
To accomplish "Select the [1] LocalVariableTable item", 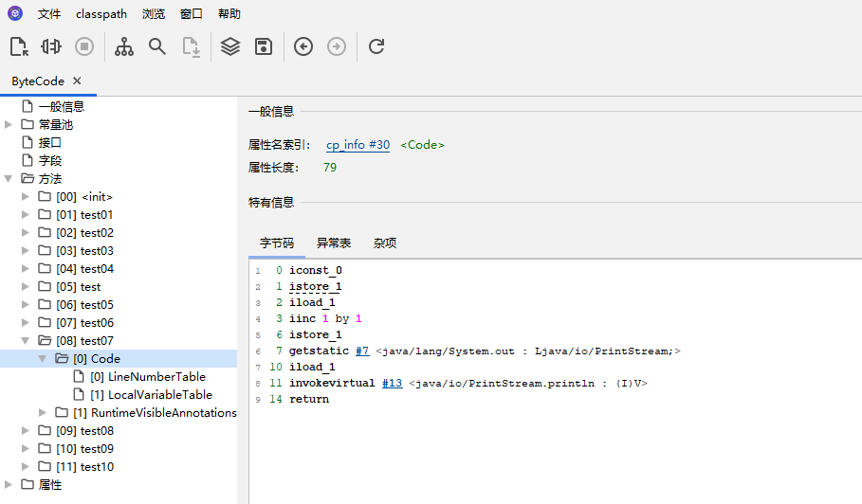I will pyautogui.click(x=151, y=395).
